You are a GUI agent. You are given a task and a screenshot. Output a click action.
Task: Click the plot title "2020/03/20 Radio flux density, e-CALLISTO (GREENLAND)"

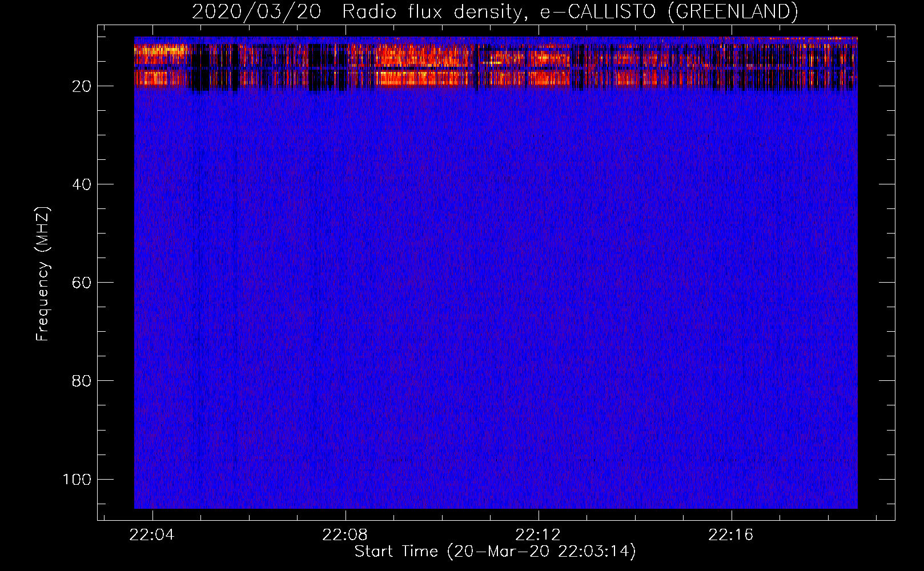pyautogui.click(x=495, y=11)
